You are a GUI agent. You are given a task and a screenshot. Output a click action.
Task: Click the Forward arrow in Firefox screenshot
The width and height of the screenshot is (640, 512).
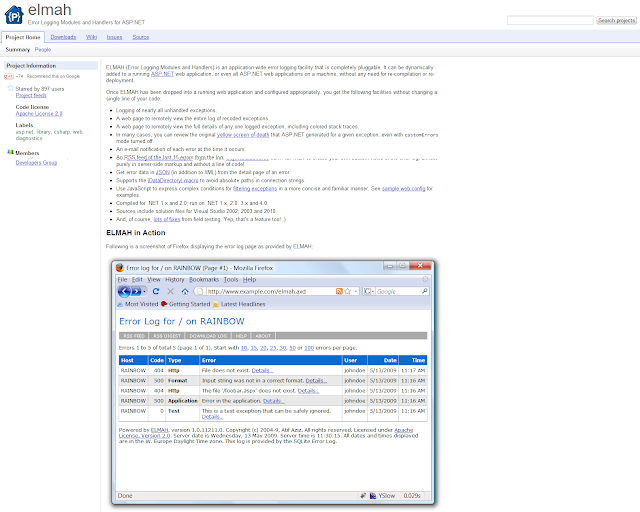point(136,291)
